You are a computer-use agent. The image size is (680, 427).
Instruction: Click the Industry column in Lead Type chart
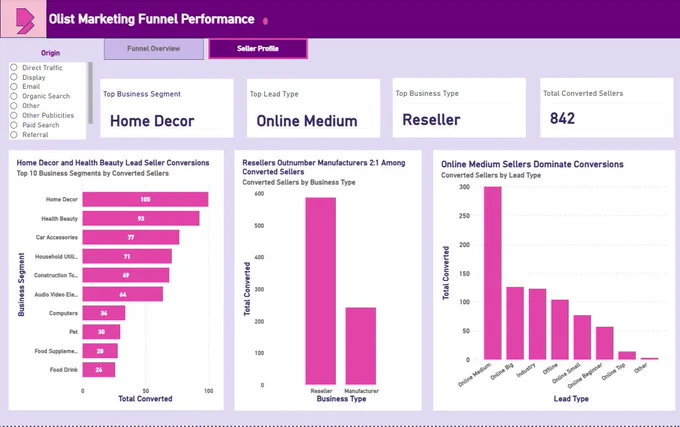tap(537, 324)
